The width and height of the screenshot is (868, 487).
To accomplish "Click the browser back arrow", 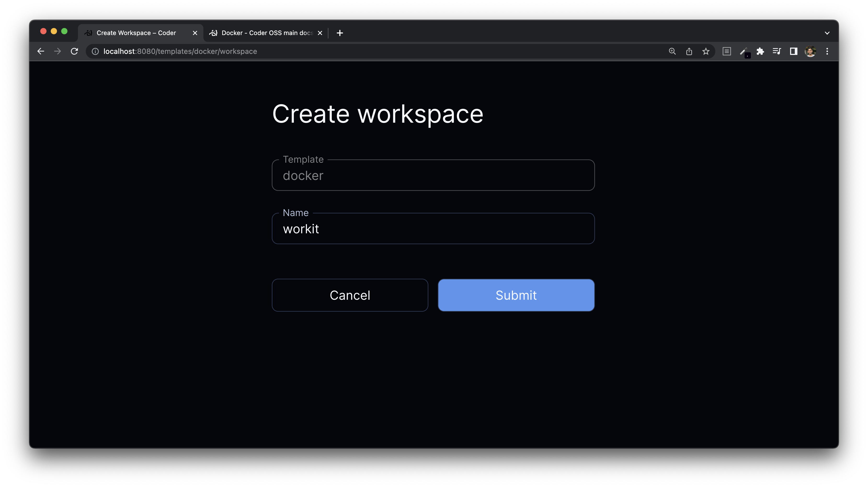I will 41,51.
